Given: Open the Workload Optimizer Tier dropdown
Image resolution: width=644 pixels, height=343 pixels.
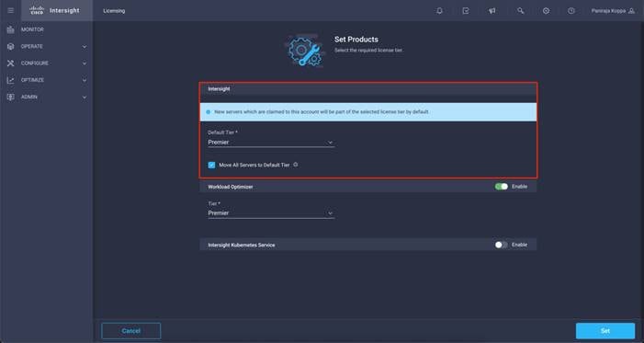Looking at the screenshot, I should tap(271, 213).
